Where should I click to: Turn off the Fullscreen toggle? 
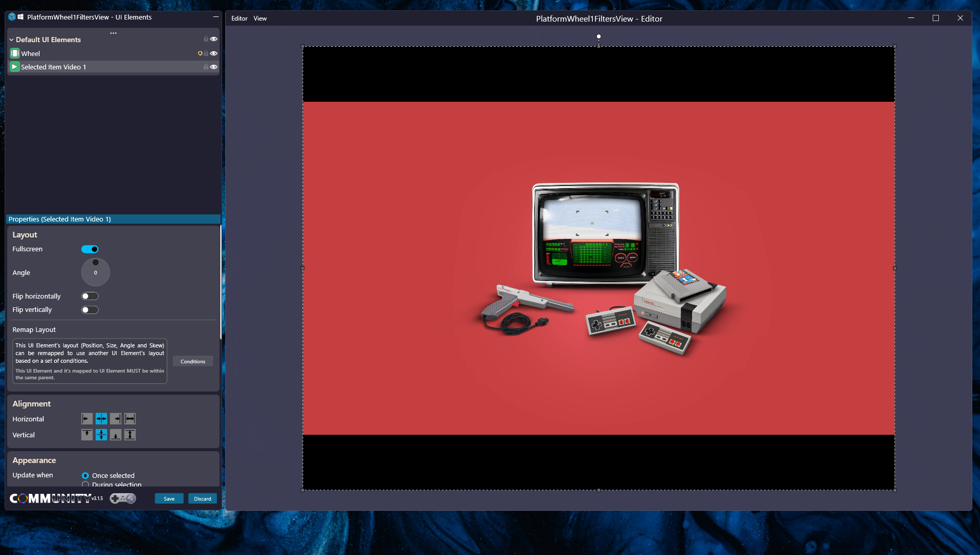coord(90,249)
